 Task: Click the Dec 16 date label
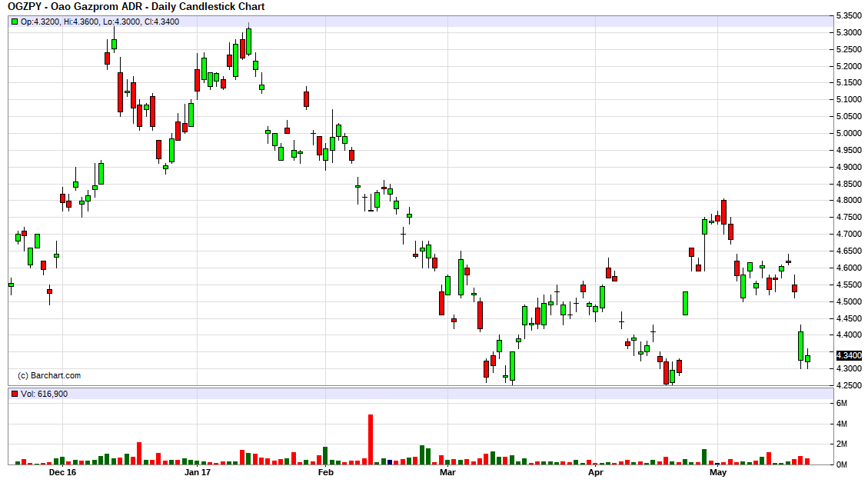[62, 472]
